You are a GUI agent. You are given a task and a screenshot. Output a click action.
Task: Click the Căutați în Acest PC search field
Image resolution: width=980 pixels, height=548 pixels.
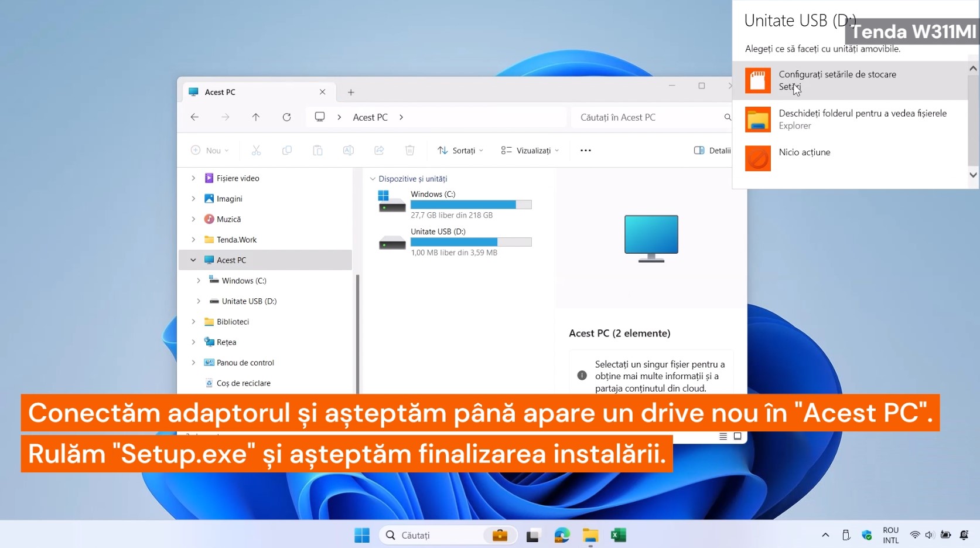tap(652, 117)
